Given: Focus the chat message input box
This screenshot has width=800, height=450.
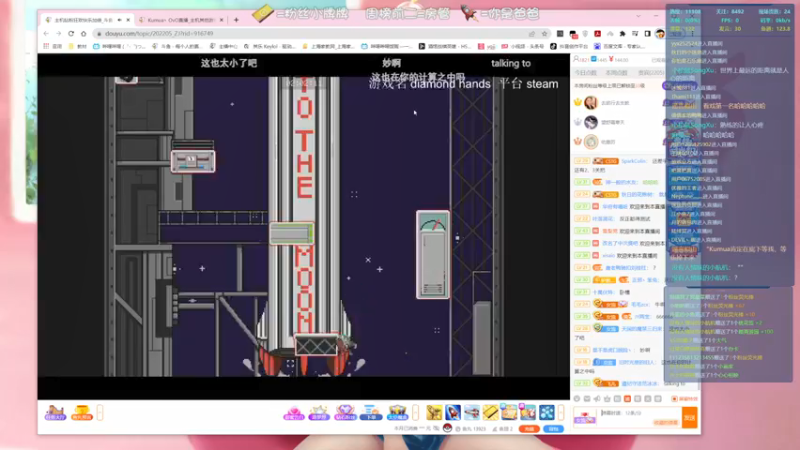Looking at the screenshot, I should [x=640, y=417].
